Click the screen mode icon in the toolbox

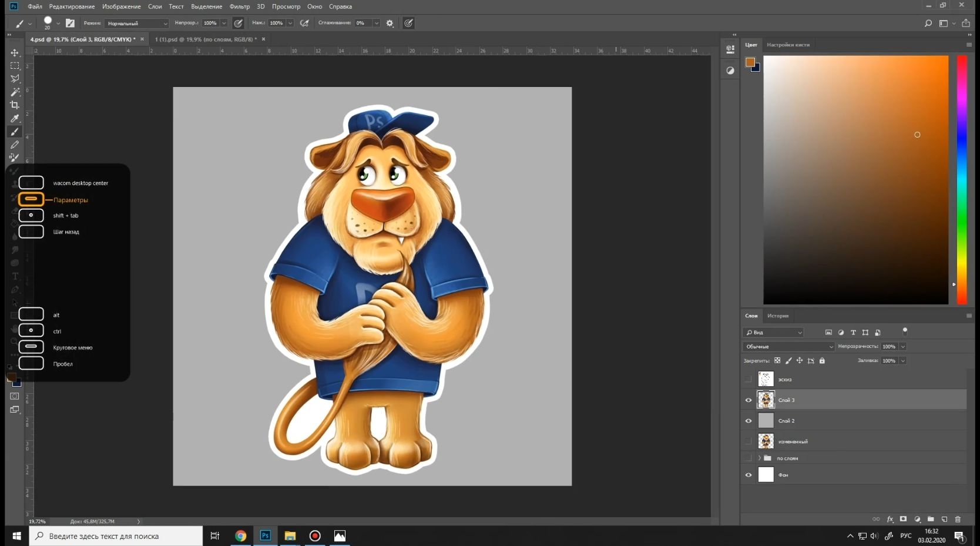pyautogui.click(x=15, y=410)
